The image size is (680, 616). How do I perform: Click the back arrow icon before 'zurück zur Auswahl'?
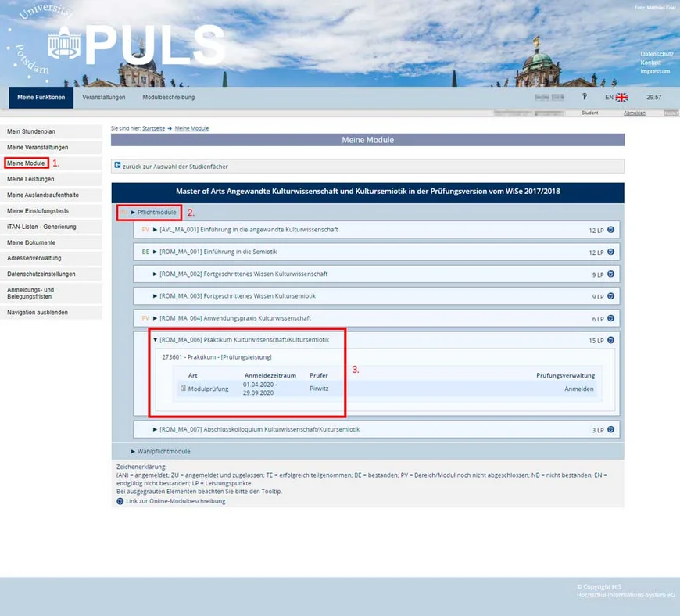[117, 165]
